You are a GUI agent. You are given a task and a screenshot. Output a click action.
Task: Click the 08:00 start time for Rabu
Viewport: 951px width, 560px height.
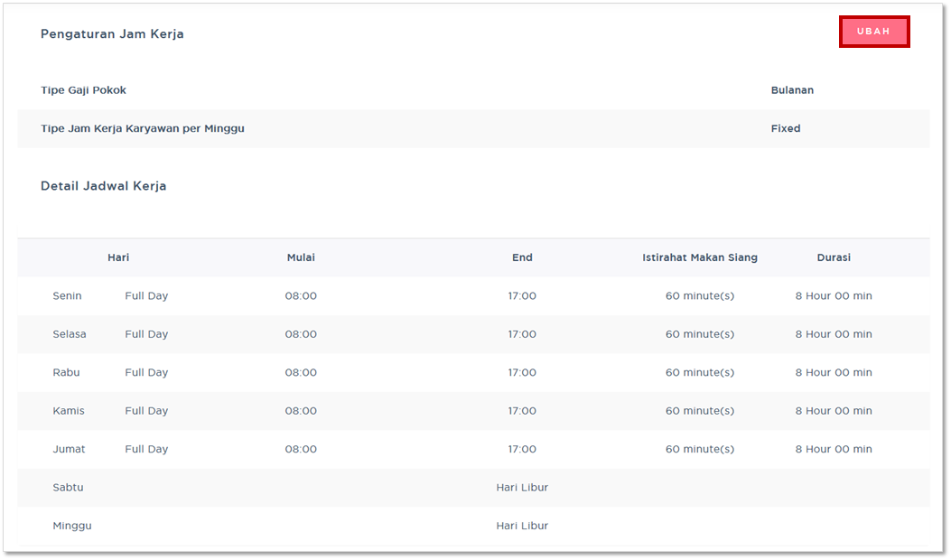pyautogui.click(x=301, y=372)
